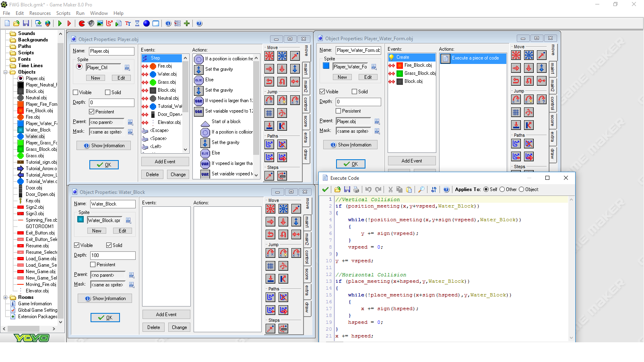644x362 pixels.
Task: Select Move Free action in Player_Water_Form window
Action: point(529,55)
